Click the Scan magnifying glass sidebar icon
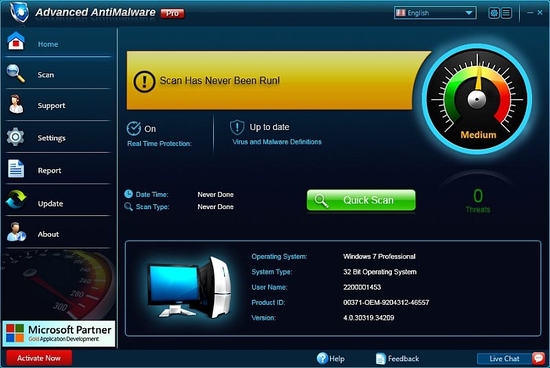The height and width of the screenshot is (368, 550). (x=16, y=73)
